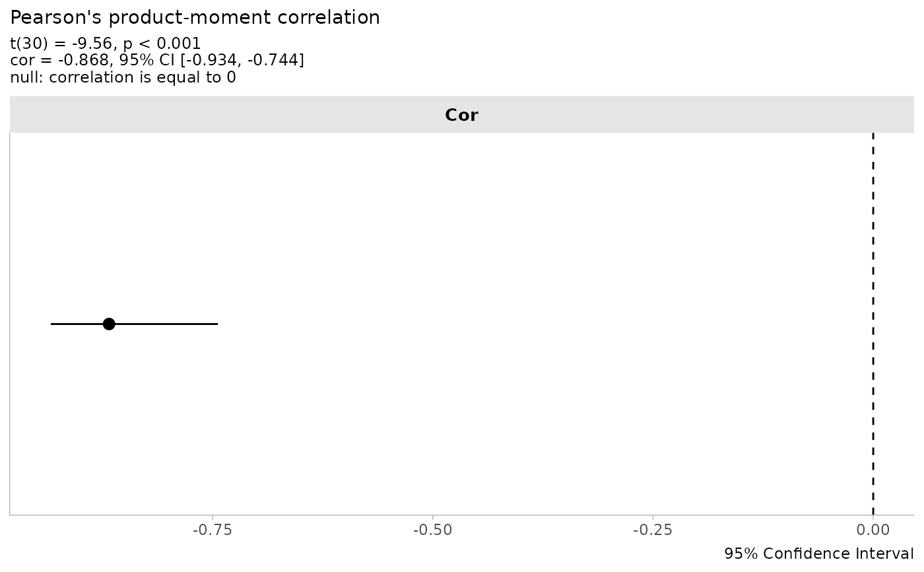Click the 0.00 x-axis tick label
Image resolution: width=924 pixels, height=572 pixels.
pos(873,531)
